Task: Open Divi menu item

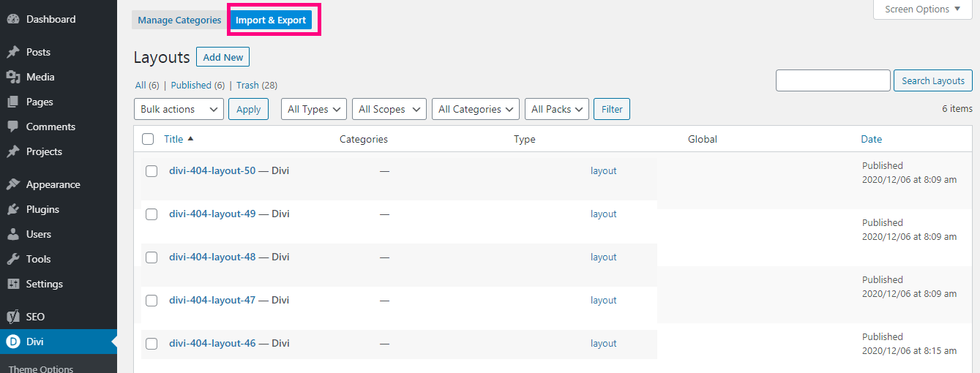Action: pyautogui.click(x=59, y=342)
